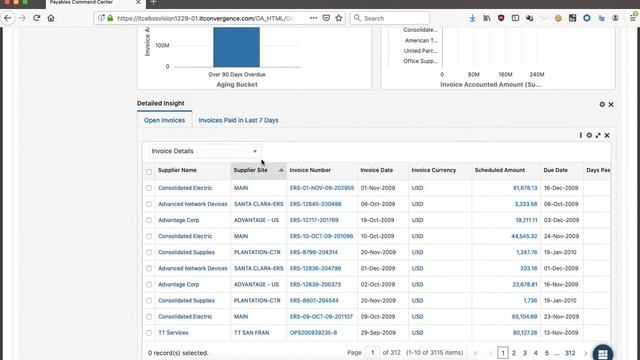Sort by the Supplier Name column header
Viewport: 640px width, 360px height.
coord(177,170)
